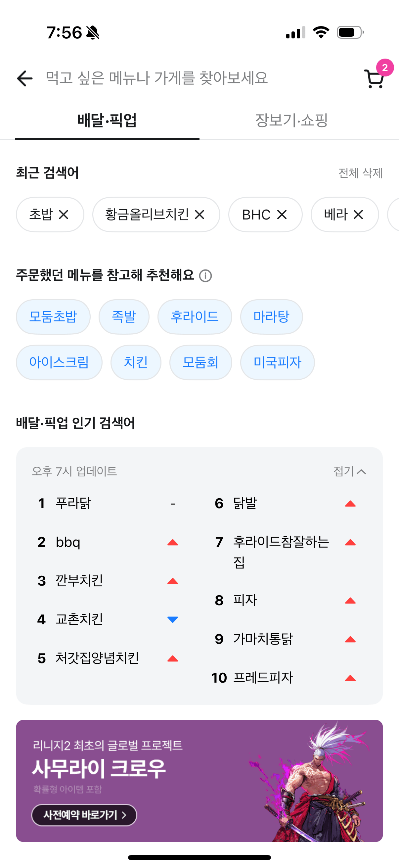Screen dimensions: 399x868
Task: Remove 초밥 from recent searches
Action: pos(64,215)
